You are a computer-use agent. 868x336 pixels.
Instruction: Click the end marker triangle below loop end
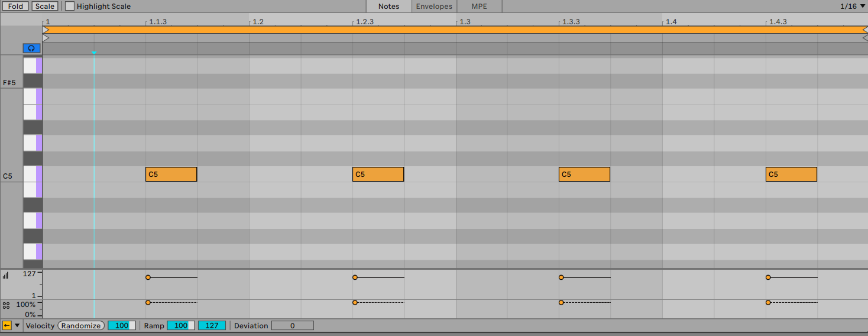click(x=864, y=38)
